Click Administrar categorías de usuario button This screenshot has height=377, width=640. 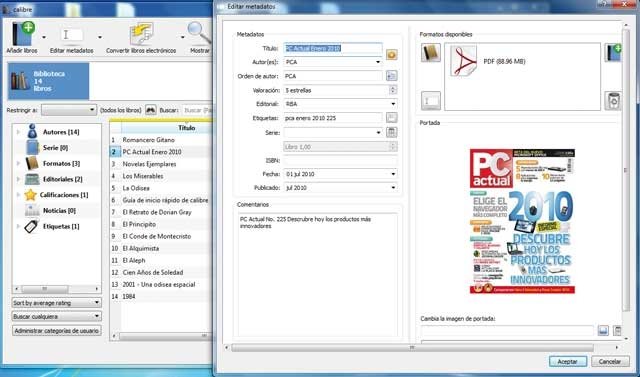pos(56,330)
